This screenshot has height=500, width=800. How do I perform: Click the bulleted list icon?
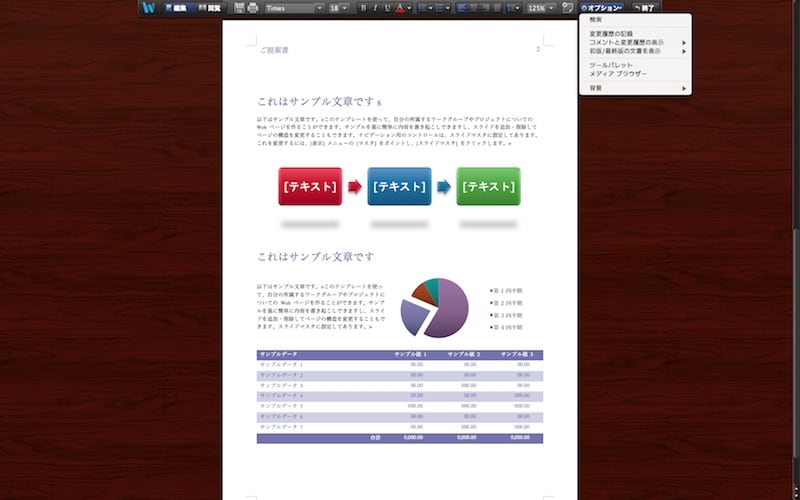(x=422, y=8)
